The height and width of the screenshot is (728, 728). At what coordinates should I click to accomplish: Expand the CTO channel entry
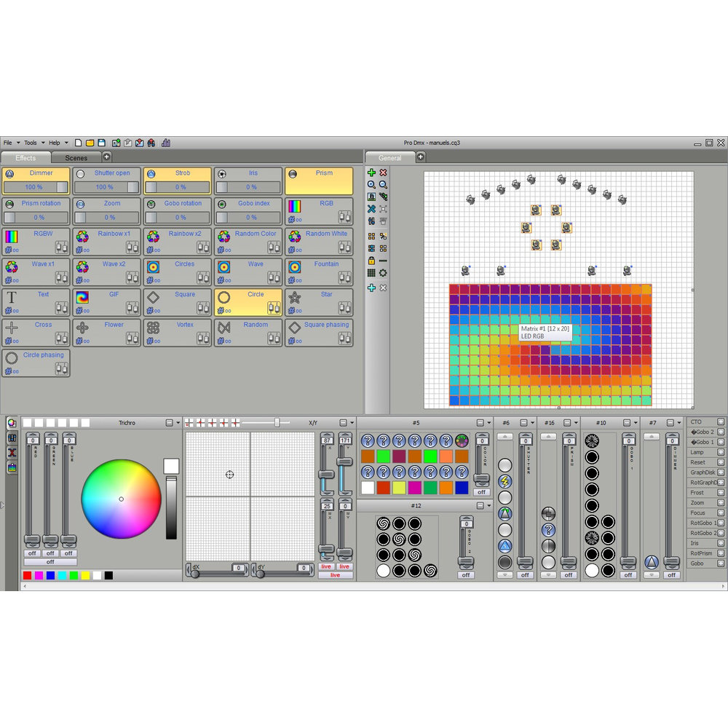(x=721, y=422)
